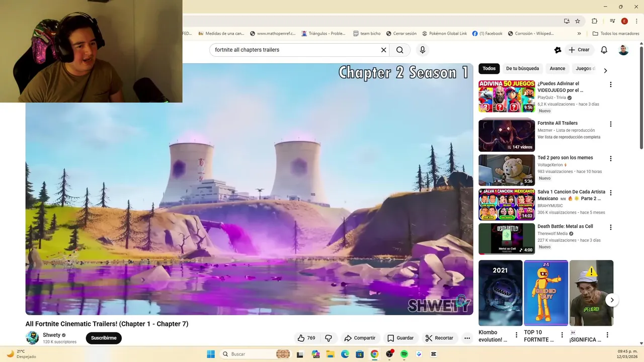Open Death Battle: Metal as Cell thumbnail
Screen dimensions: 644x362
507,239
